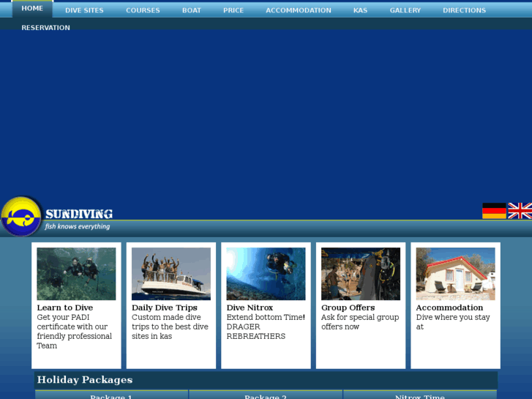Switch to English via UK flag
The height and width of the screenshot is (399, 532).
click(520, 211)
